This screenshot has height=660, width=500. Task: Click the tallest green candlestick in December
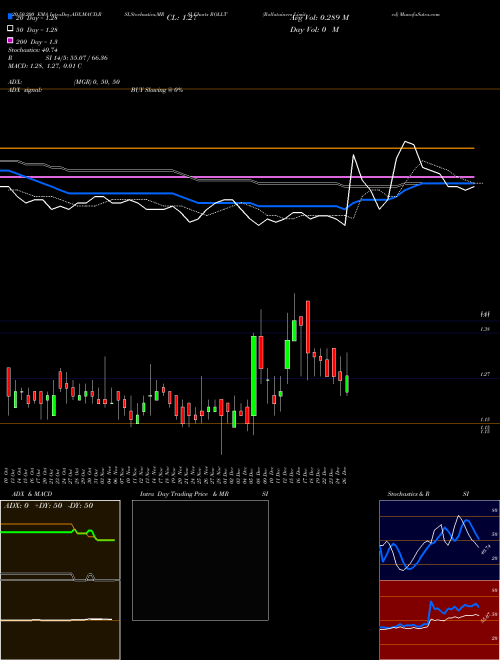pyautogui.click(x=254, y=376)
